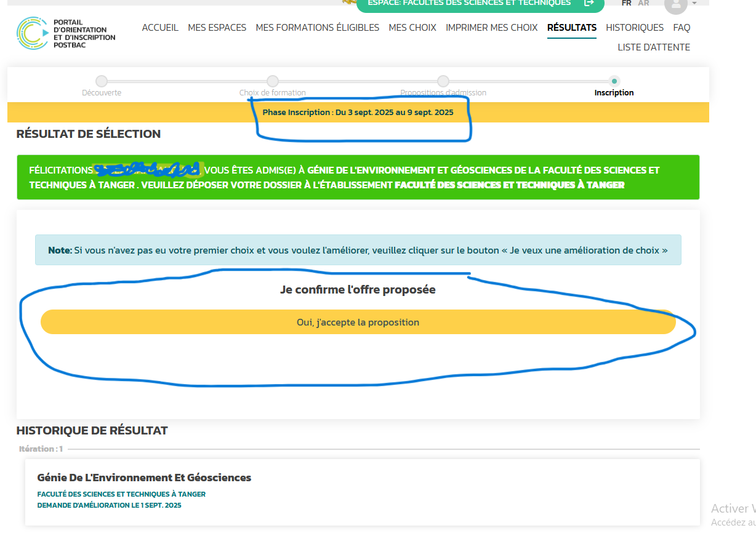Open Imprimer Mes Choix
Image resolution: width=756 pixels, height=536 pixels.
(491, 28)
